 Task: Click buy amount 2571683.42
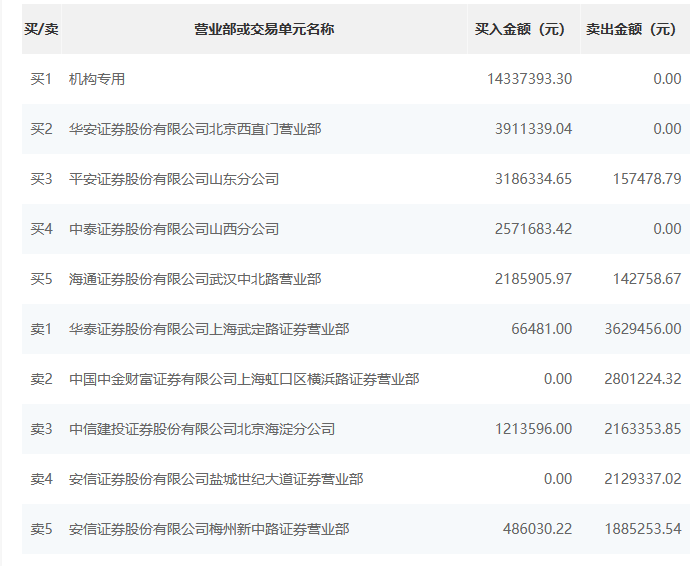[x=533, y=228]
